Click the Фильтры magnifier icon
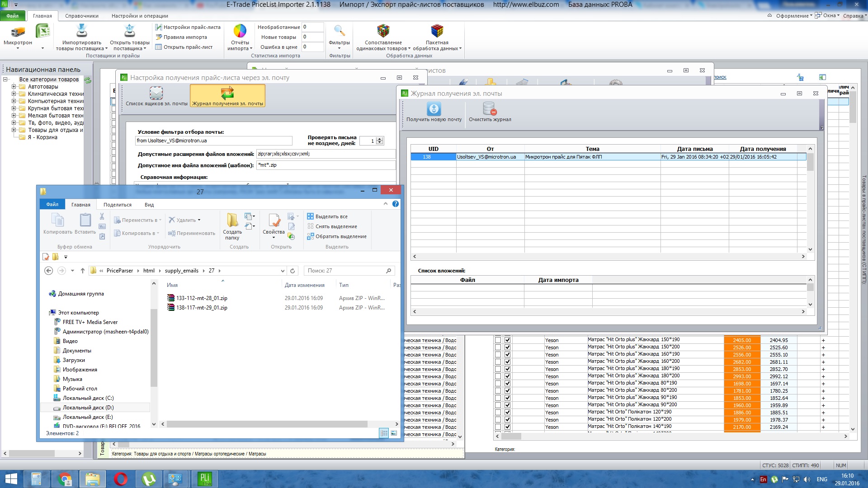This screenshot has width=868, height=488. 339,31
